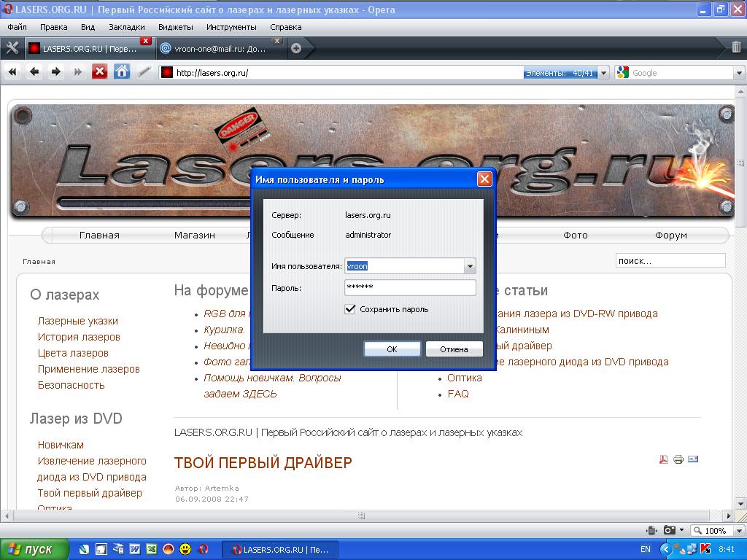The image size is (747, 560).
Task: Open the zoom 100% dropdown
Action: [739, 531]
